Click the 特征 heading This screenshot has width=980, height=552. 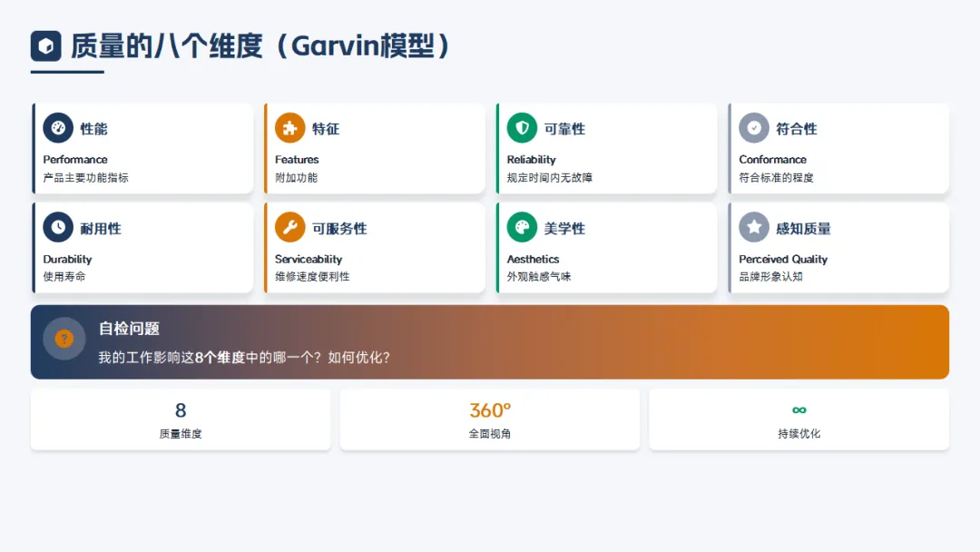click(326, 129)
